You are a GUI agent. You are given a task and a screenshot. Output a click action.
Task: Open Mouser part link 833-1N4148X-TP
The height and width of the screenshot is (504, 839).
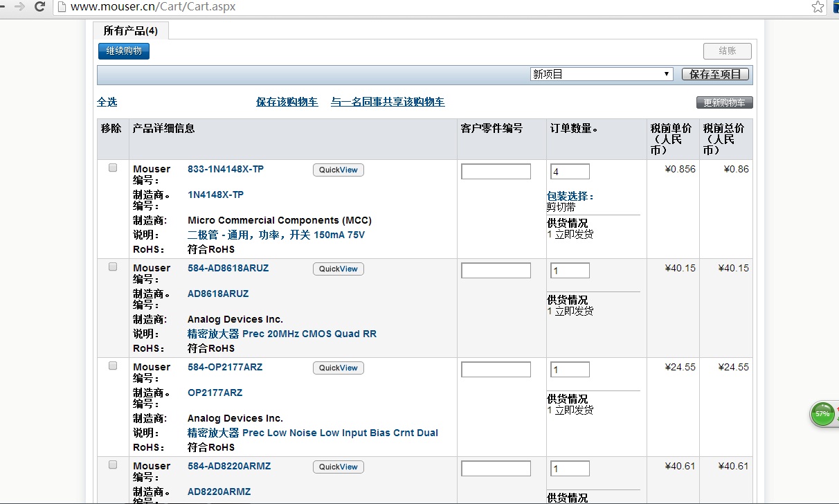pos(226,169)
